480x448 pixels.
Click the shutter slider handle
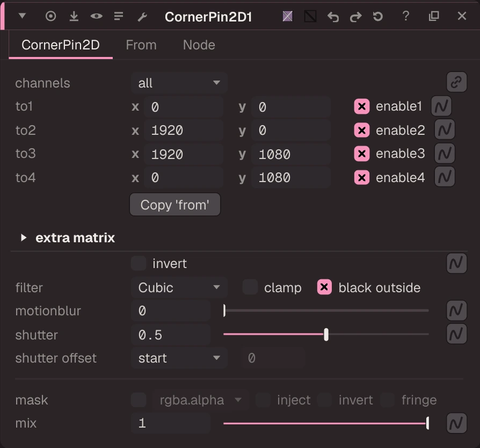(326, 335)
